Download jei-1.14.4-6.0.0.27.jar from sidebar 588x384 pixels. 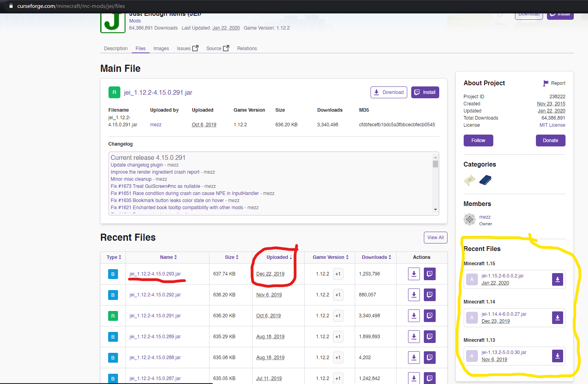pos(558,318)
